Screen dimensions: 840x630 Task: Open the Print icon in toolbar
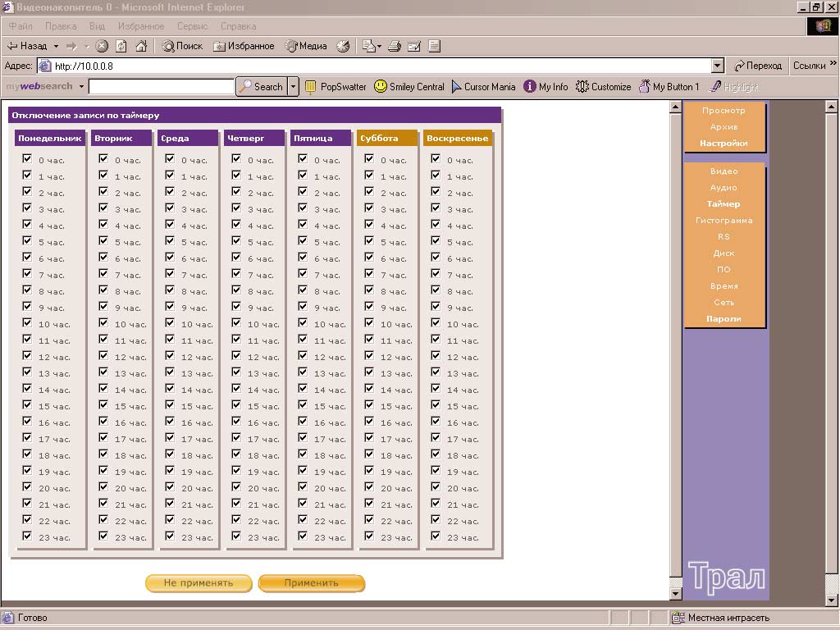point(395,46)
